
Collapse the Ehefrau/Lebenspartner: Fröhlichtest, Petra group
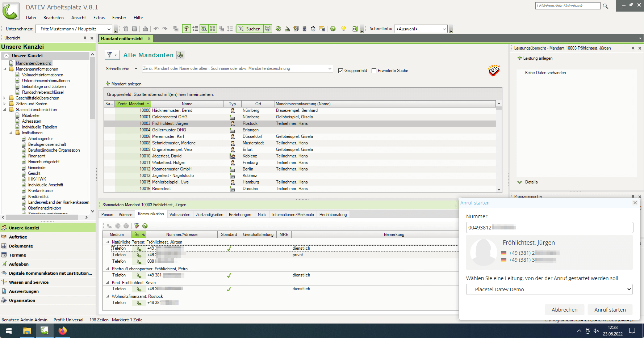coord(107,269)
